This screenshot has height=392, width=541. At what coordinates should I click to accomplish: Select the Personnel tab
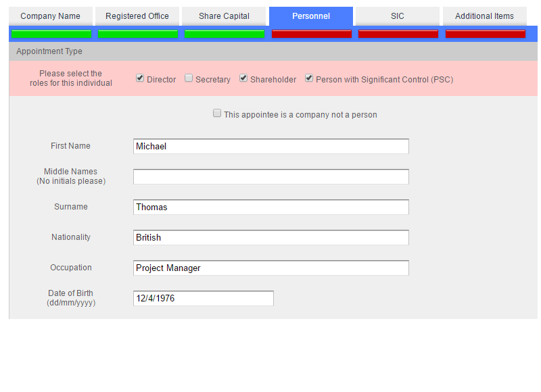pos(311,16)
